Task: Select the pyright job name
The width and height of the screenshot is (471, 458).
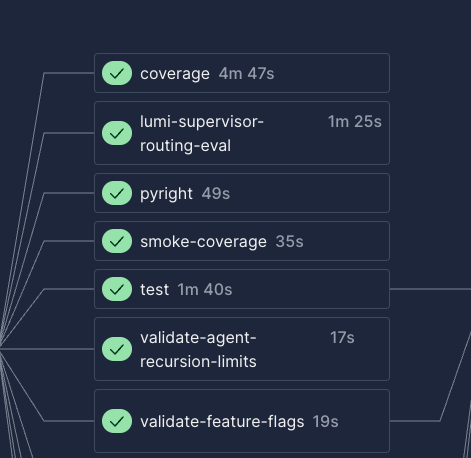Action: pyautogui.click(x=166, y=194)
